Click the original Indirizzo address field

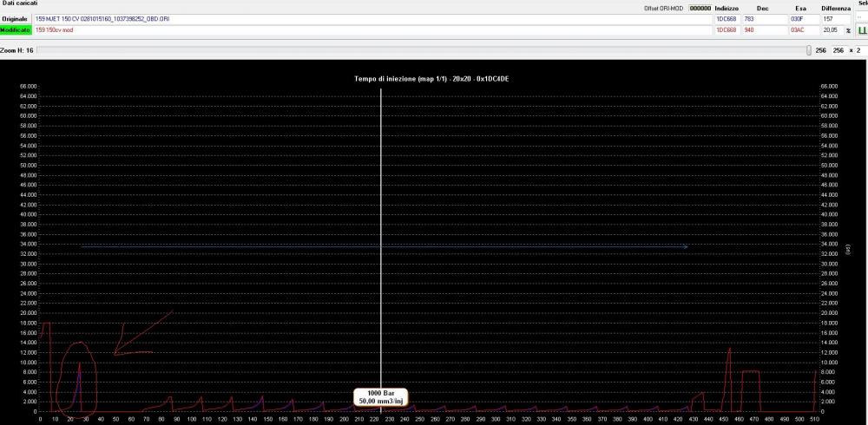coord(727,18)
